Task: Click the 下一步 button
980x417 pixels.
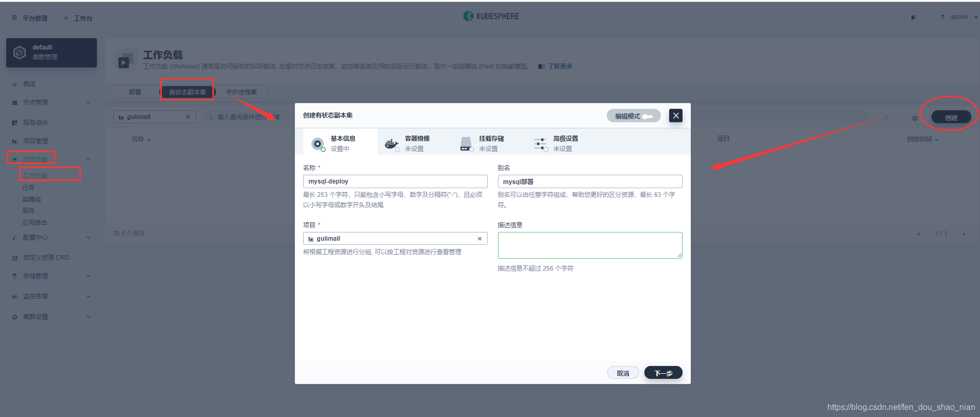Action: [x=663, y=373]
